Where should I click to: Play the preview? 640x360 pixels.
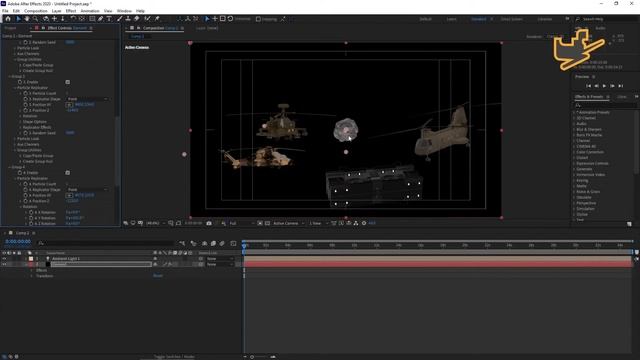tap(604, 86)
